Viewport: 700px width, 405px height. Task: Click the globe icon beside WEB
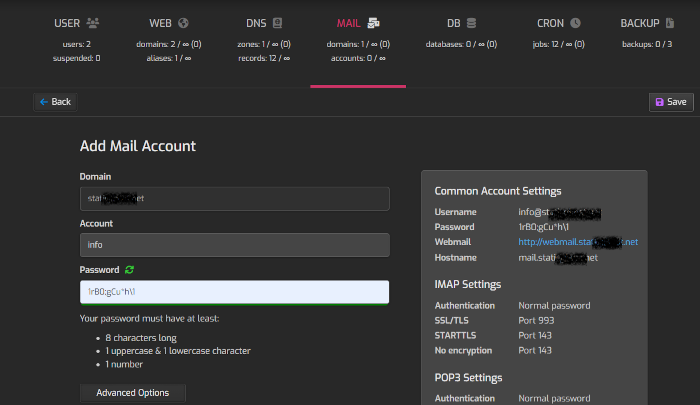pos(183,22)
